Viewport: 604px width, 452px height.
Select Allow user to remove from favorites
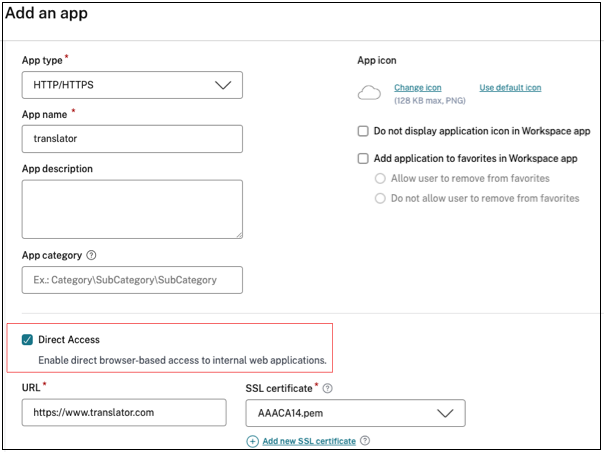(380, 178)
